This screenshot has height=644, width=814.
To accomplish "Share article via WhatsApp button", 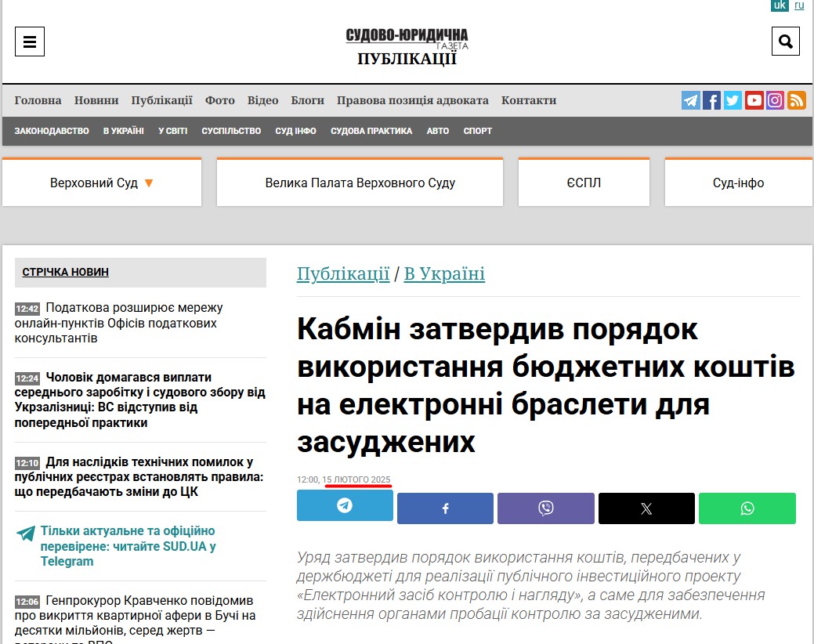I will (747, 508).
